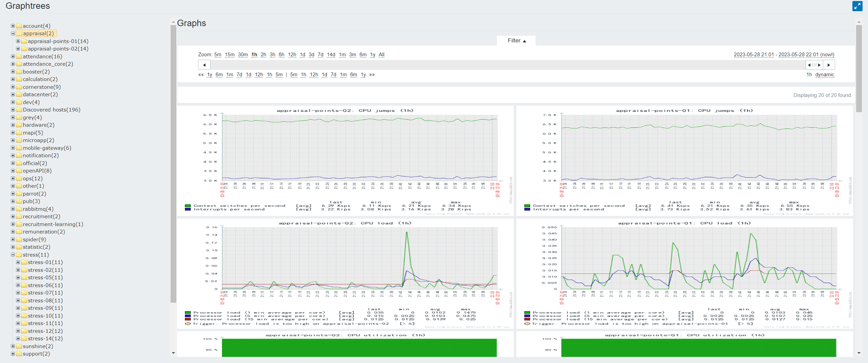The image size is (868, 363).
Task: Switch time mode via dynamic link
Action: (825, 75)
